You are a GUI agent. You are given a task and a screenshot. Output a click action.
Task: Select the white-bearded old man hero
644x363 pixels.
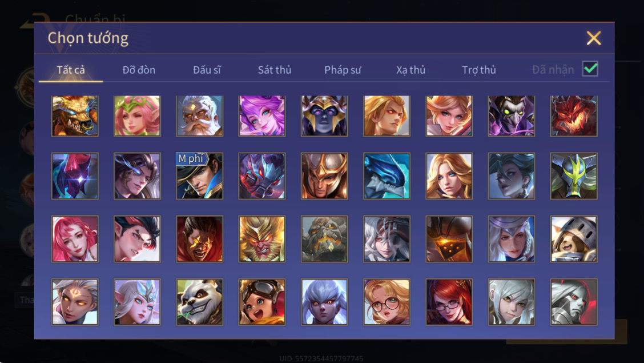tap(200, 115)
